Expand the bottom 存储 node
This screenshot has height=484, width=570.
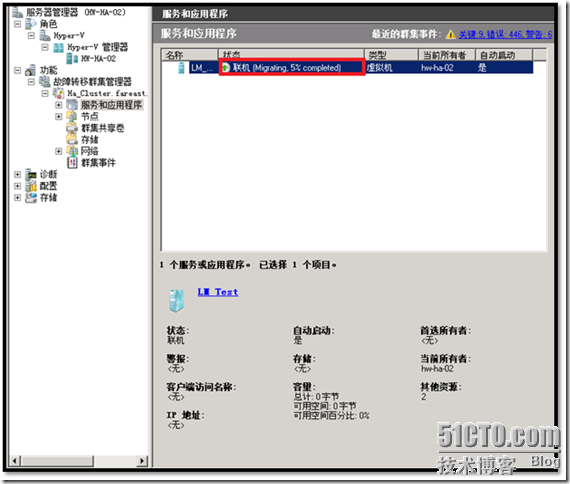click(x=17, y=198)
